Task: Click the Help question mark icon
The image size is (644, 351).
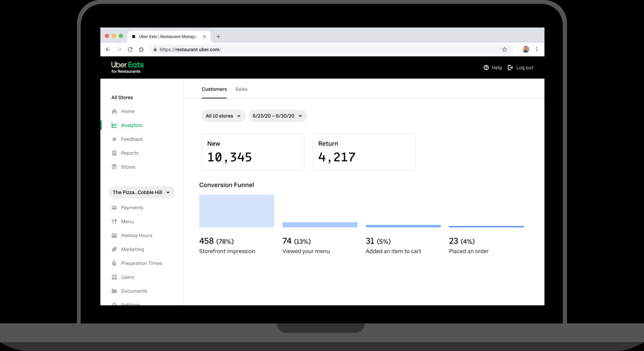Action: point(486,67)
